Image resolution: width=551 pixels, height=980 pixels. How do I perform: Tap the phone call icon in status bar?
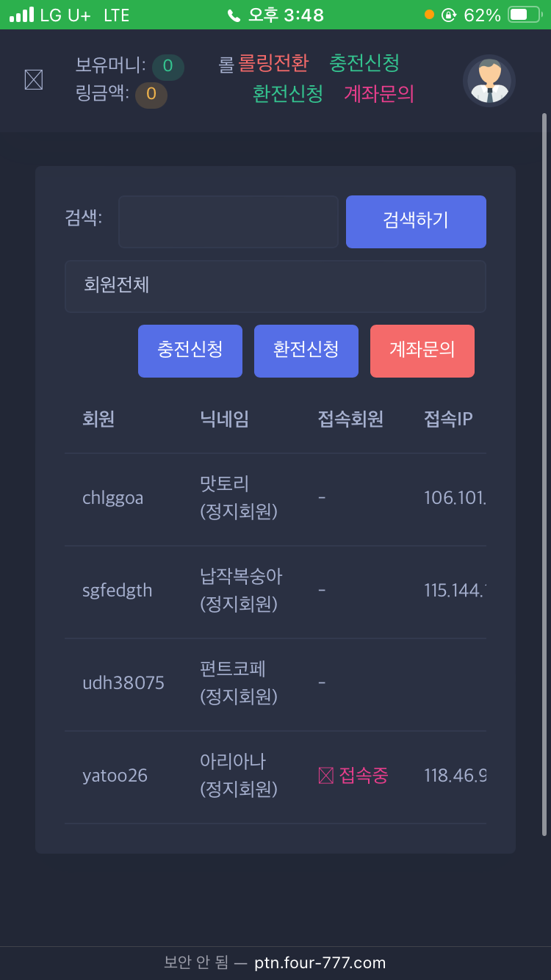coord(234,15)
